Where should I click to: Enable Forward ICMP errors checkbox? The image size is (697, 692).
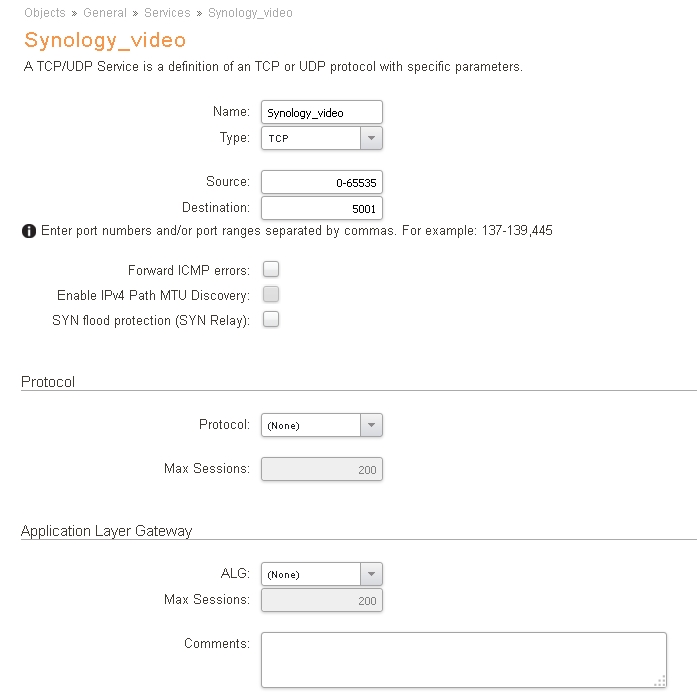click(x=271, y=269)
